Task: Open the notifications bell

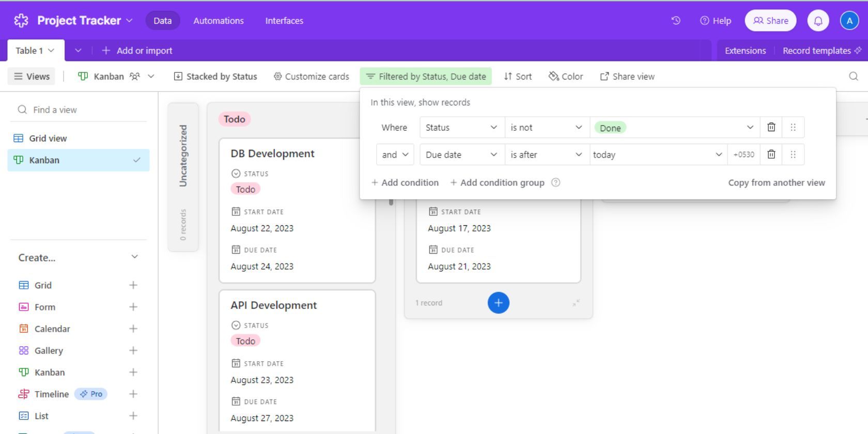Action: 818,21
